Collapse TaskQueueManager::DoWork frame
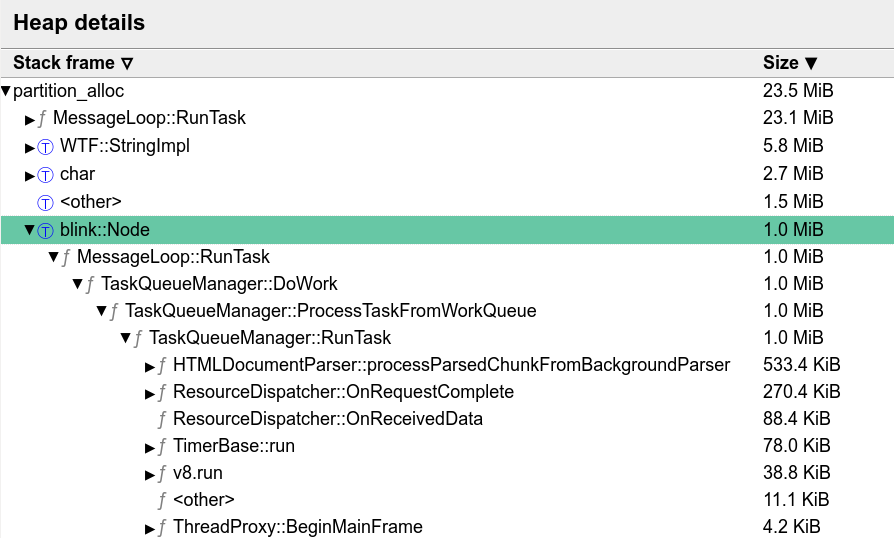The image size is (894, 538). click(x=77, y=284)
